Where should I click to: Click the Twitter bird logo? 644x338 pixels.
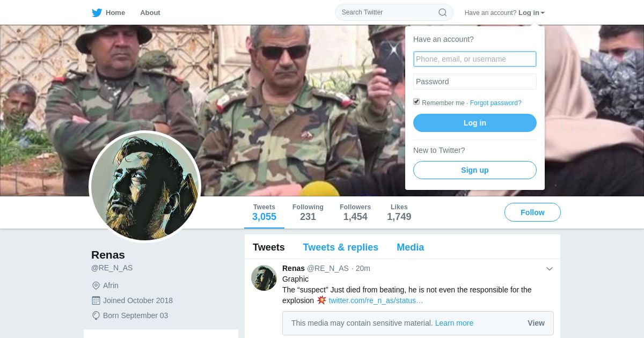[x=97, y=12]
